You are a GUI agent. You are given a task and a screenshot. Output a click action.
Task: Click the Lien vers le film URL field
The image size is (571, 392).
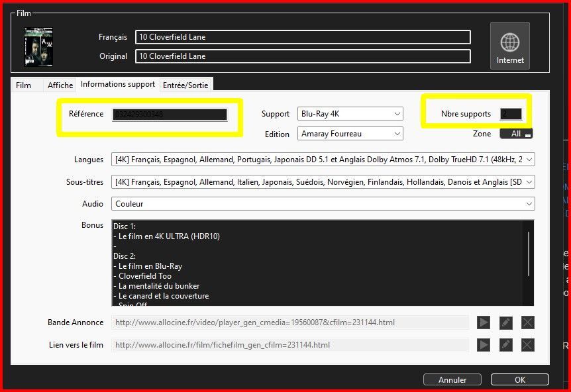tap(290, 345)
